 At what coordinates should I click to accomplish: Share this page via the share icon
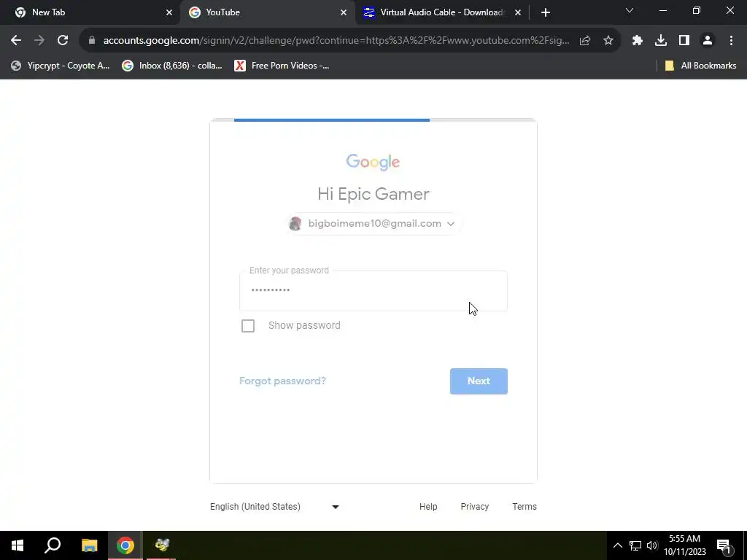(x=585, y=41)
